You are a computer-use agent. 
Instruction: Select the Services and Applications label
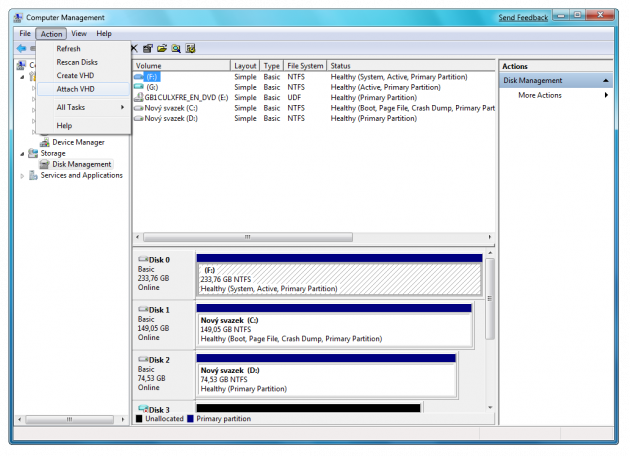[x=82, y=175]
